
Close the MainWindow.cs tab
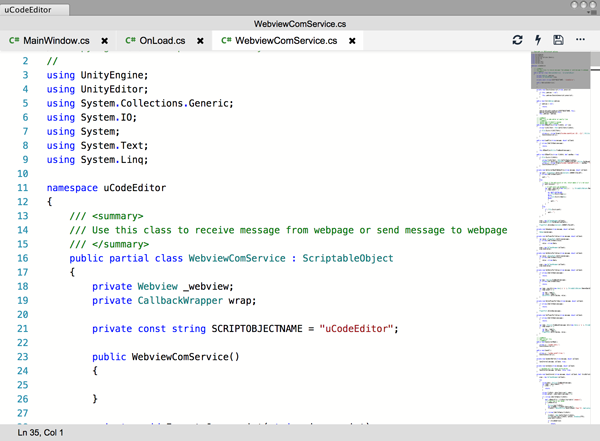tap(104, 41)
